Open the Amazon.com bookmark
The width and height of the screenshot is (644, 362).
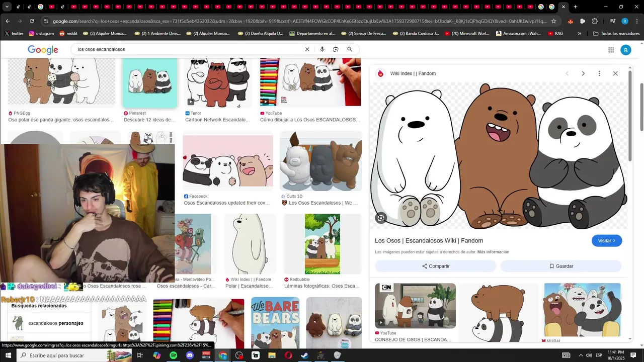coord(519,34)
